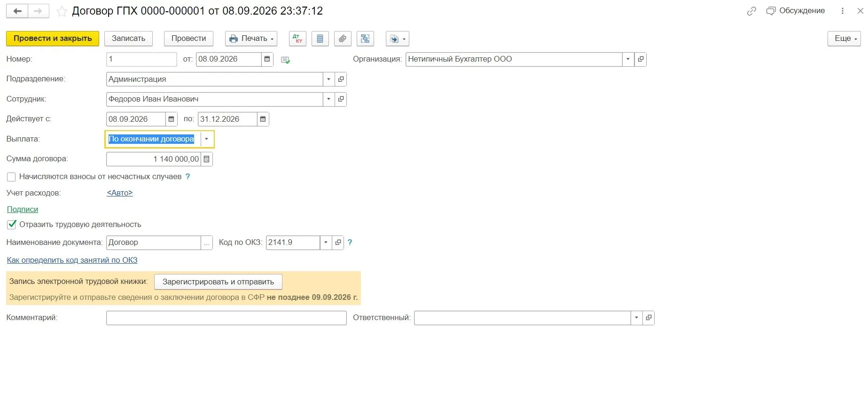Image resolution: width=868 pixels, height=400 pixels.
Task: Copy link to document via chain icon
Action: (751, 11)
